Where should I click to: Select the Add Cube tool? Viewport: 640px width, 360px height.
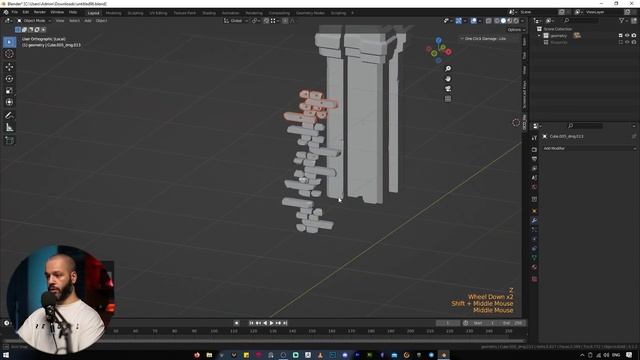tap(9, 140)
